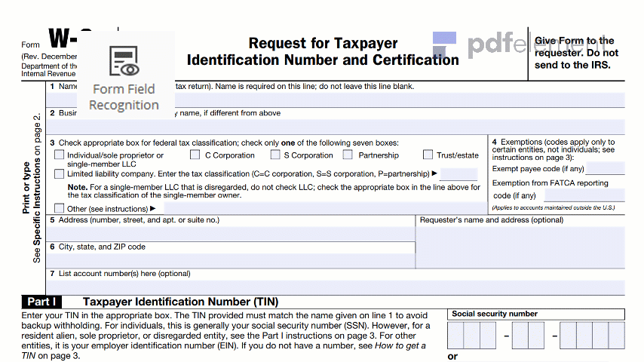The image size is (644, 362).
Task: Click the FATCA reporting exemption code field
Action: [584, 195]
